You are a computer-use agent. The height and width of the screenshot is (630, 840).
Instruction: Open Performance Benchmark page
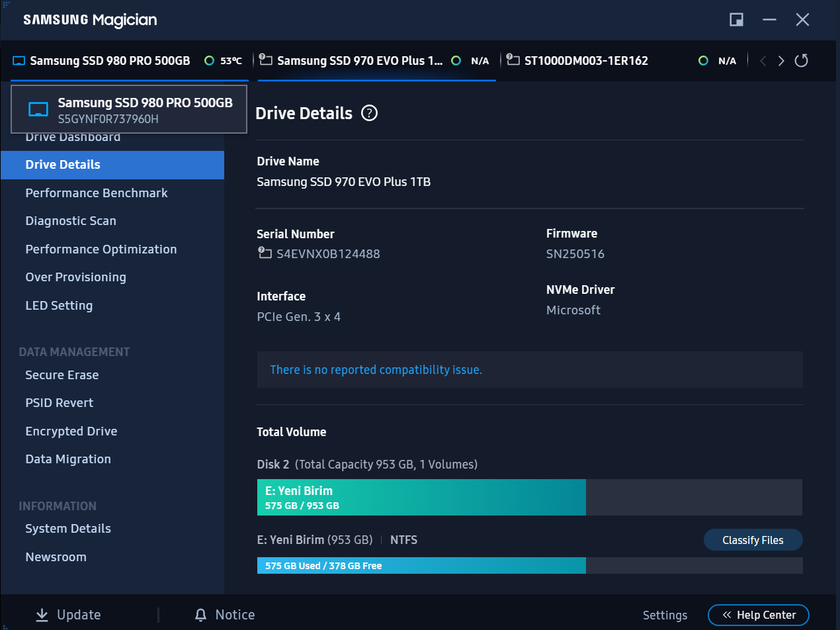[97, 193]
